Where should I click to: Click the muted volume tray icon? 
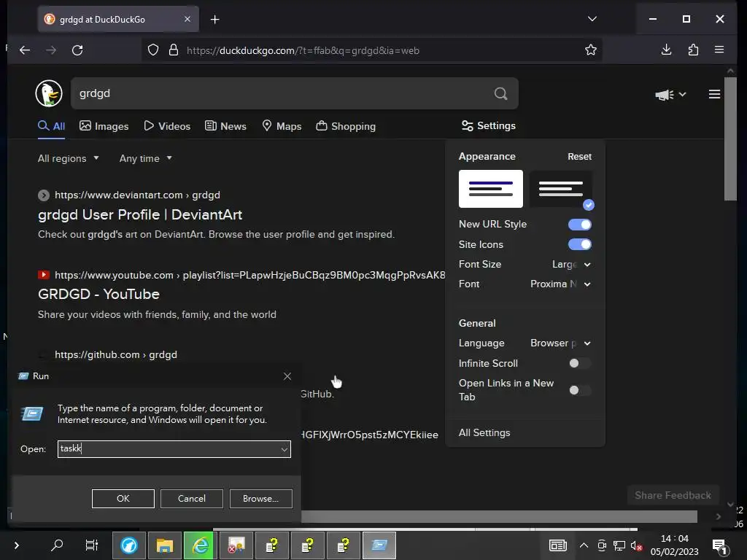pyautogui.click(x=636, y=545)
